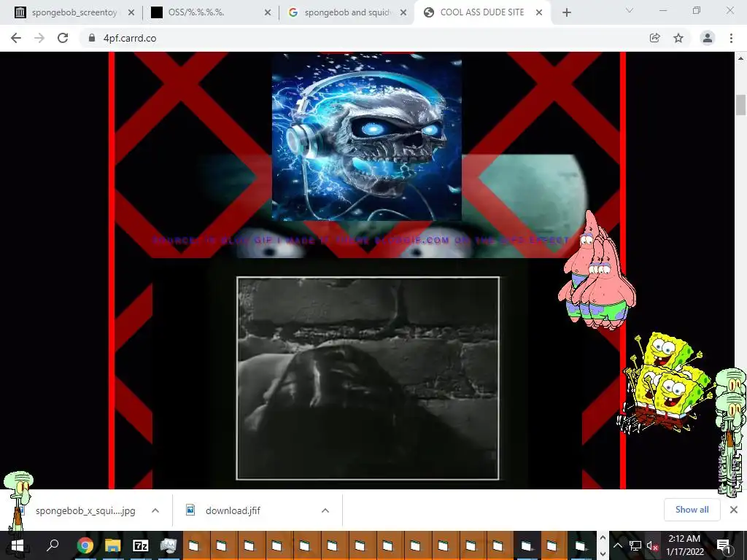Open Chrome's three-dot menu
This screenshot has height=560, width=747.
click(731, 38)
